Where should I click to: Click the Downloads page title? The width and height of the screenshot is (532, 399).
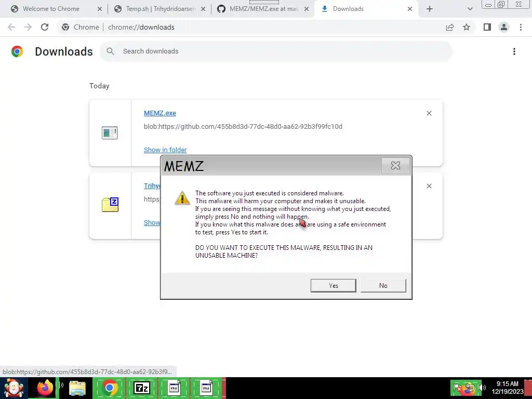pos(64,51)
